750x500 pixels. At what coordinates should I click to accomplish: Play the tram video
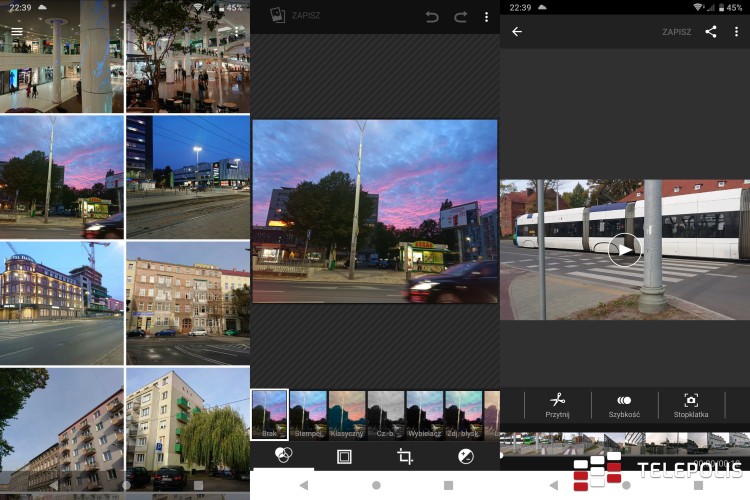(624, 249)
